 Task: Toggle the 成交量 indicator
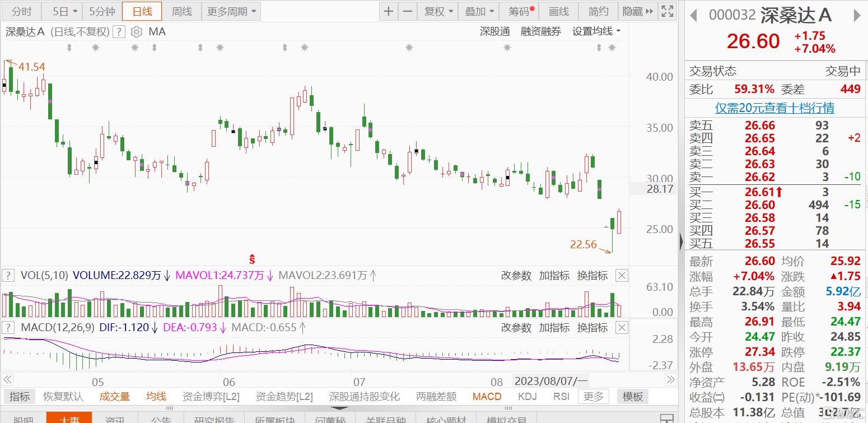pos(114,397)
